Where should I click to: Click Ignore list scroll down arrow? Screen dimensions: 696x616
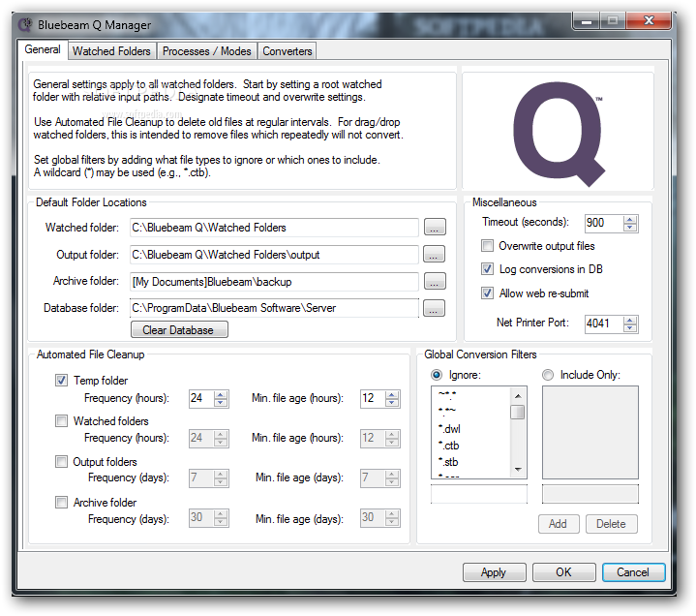click(x=518, y=469)
